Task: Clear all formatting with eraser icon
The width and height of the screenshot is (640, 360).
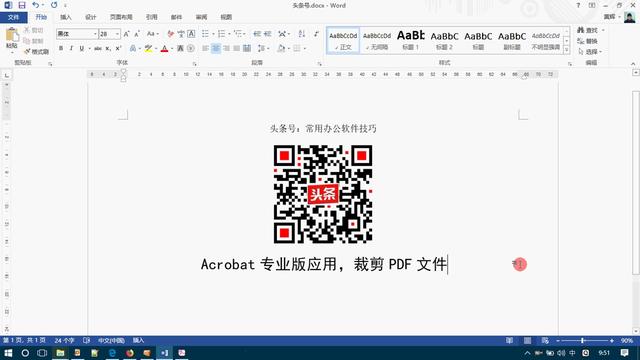Action: point(171,34)
